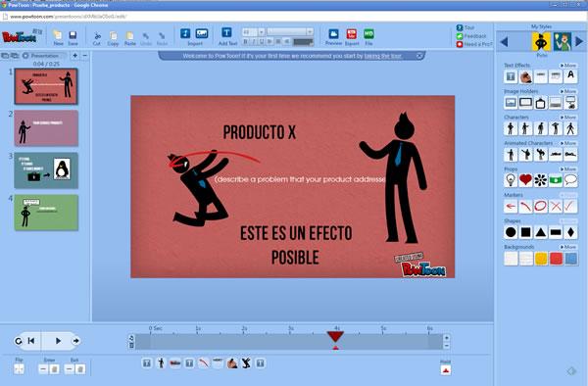
Task: Click the red playhead marker on timeline
Action: tap(335, 336)
